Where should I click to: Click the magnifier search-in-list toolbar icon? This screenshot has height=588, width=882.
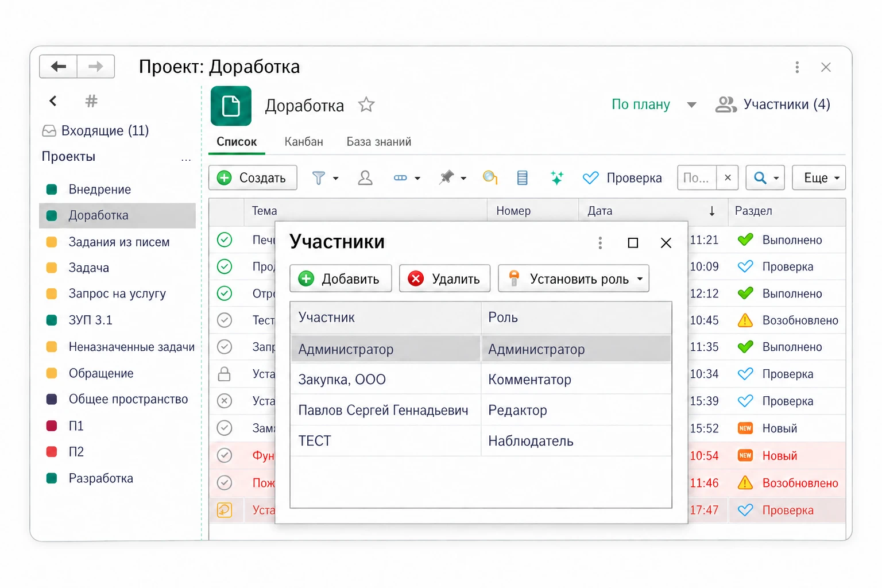[x=490, y=178]
